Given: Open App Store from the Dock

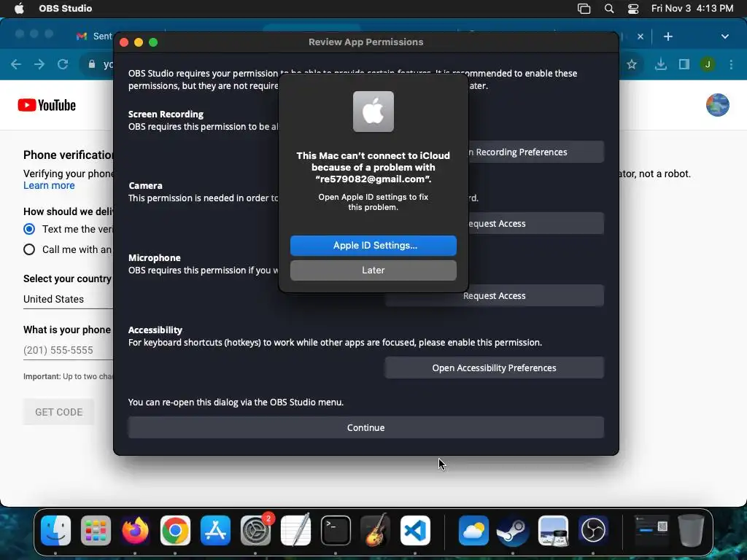Looking at the screenshot, I should click(215, 531).
